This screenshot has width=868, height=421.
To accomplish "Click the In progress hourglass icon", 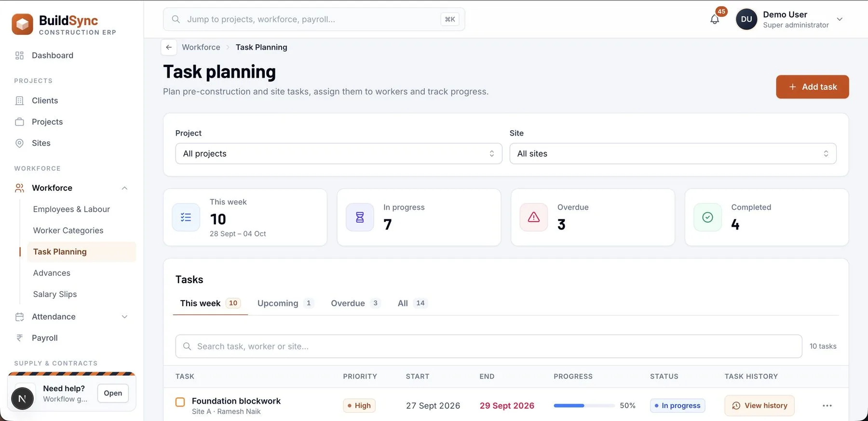I will [360, 217].
